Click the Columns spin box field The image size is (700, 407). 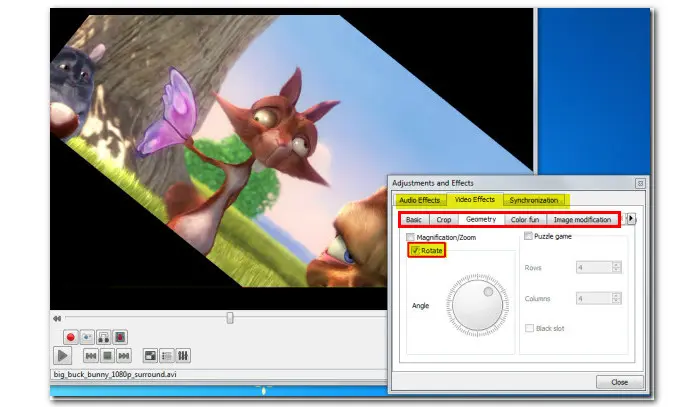pyautogui.click(x=599, y=298)
